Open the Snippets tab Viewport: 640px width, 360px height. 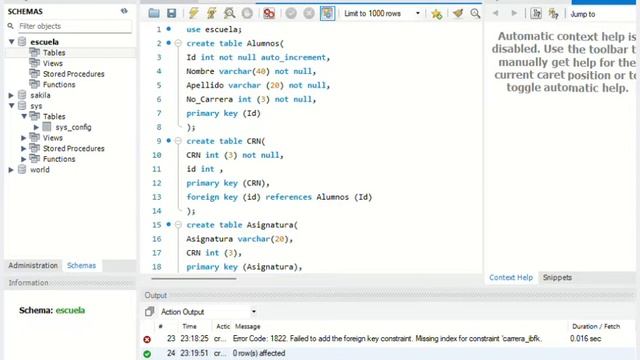click(557, 278)
